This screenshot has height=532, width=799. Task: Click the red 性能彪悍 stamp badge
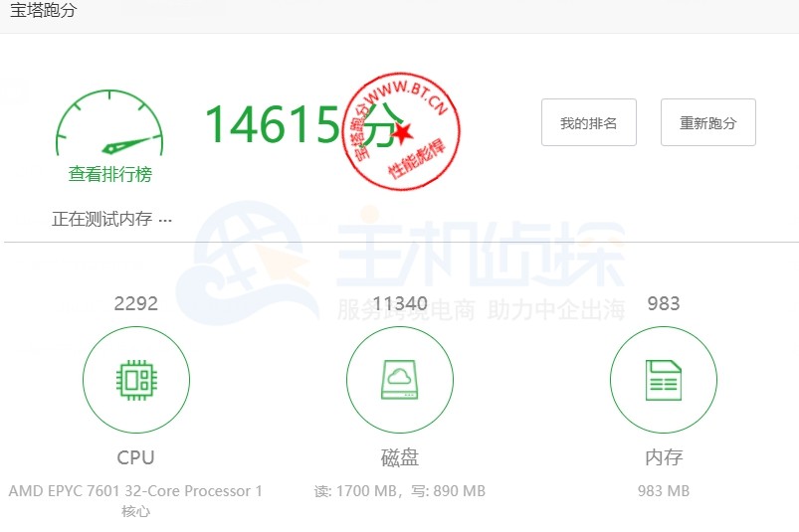(x=401, y=131)
